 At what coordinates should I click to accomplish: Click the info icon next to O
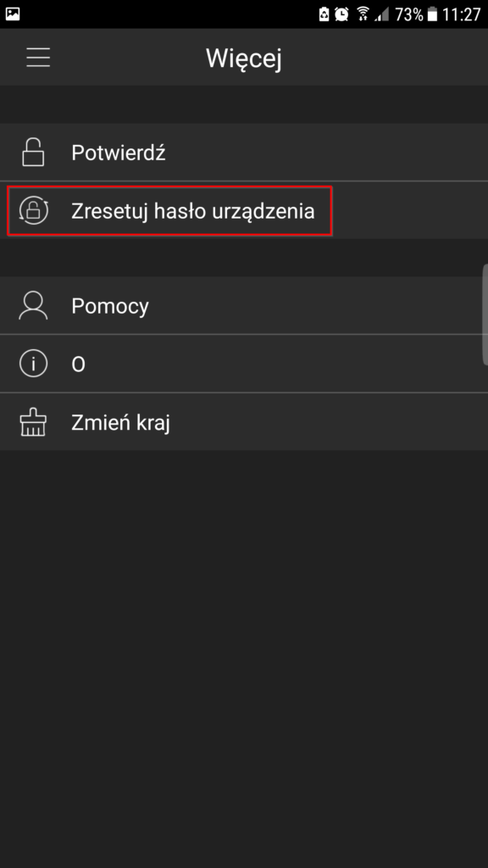[34, 364]
